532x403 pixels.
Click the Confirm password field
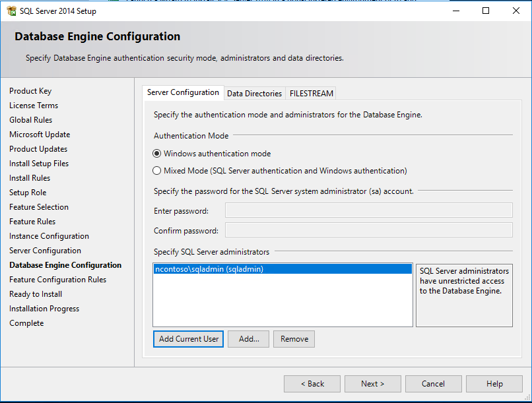[369, 230]
